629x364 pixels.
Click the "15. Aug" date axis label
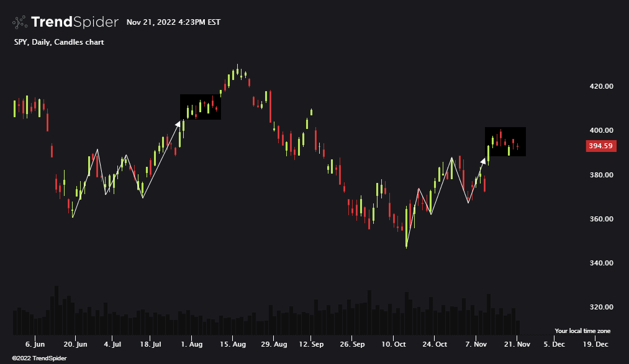233,344
